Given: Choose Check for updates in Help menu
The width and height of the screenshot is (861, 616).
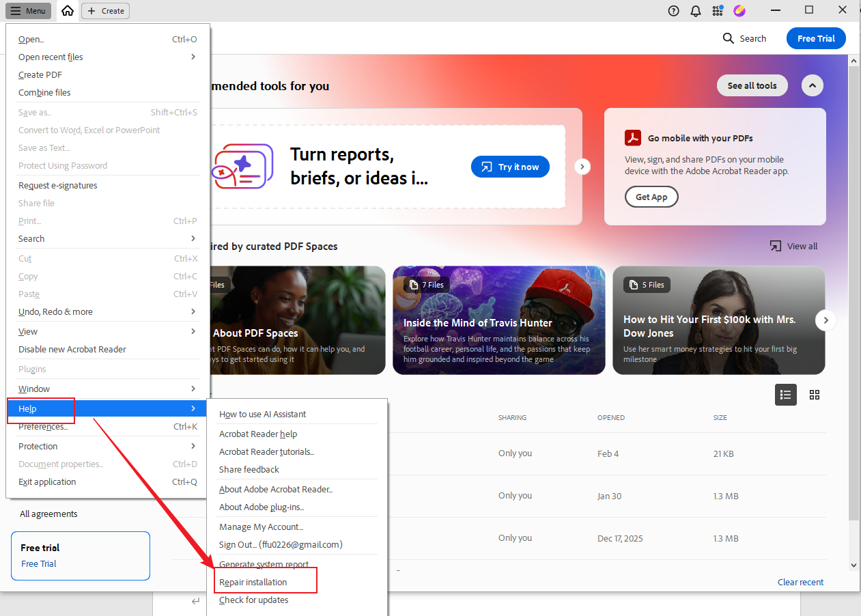Looking at the screenshot, I should (253, 600).
